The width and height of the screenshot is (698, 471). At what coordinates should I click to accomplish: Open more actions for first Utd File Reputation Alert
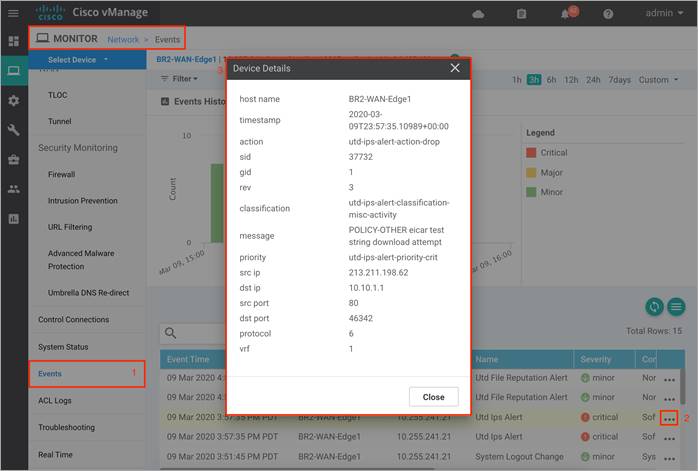pos(669,380)
